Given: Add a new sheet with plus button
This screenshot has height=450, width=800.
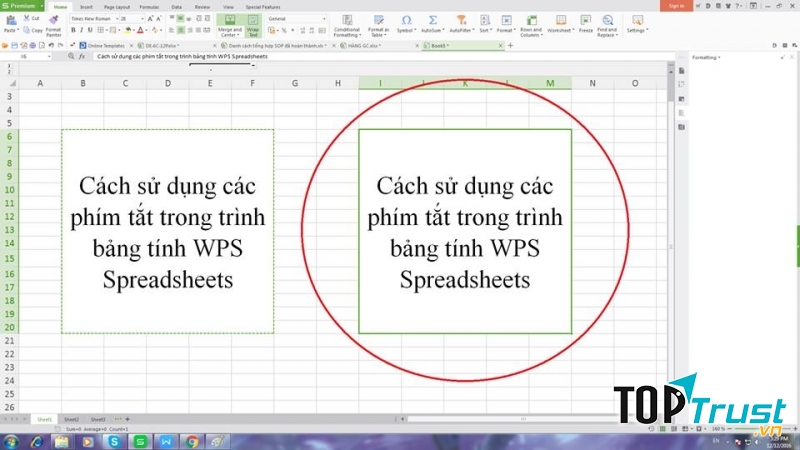Looking at the screenshot, I should point(128,419).
